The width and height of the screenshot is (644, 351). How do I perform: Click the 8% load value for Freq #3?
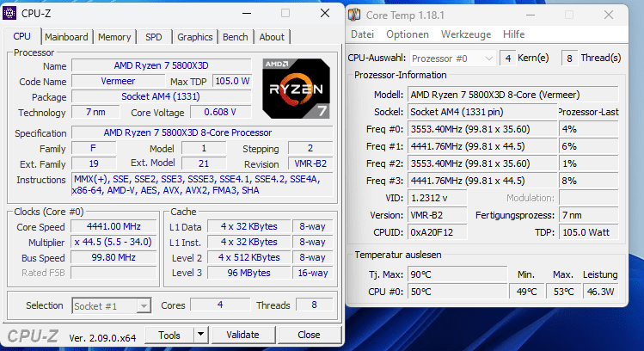589,182
